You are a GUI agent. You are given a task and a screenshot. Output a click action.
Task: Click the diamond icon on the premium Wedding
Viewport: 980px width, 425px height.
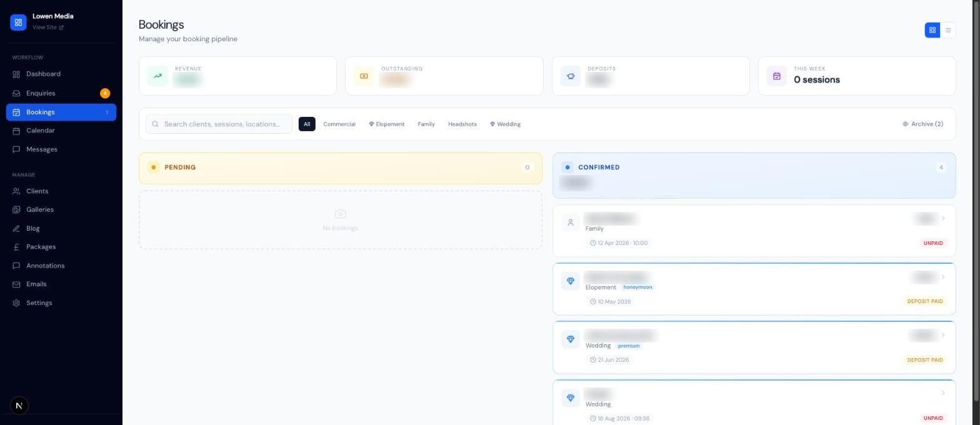571,339
